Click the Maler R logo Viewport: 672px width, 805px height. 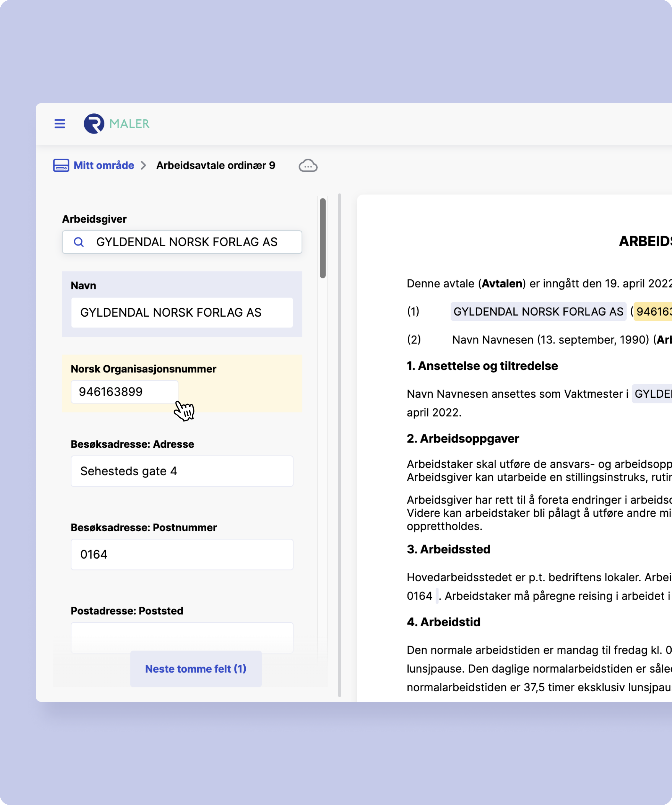[x=94, y=123]
